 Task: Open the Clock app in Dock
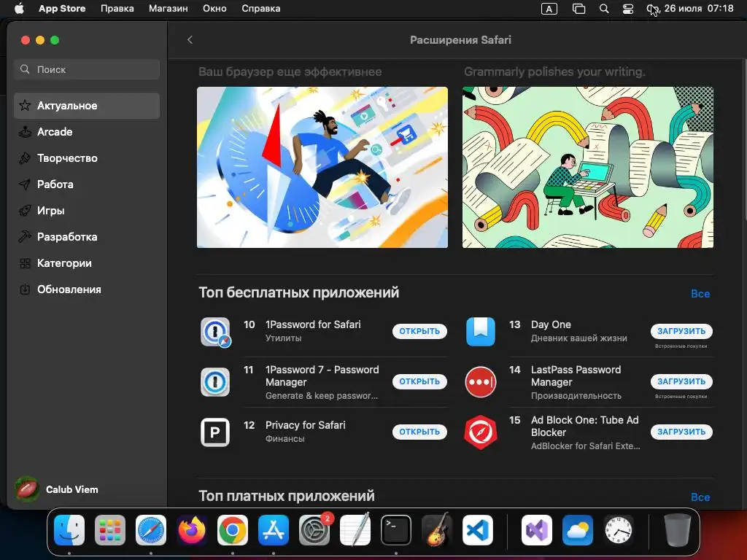point(619,530)
